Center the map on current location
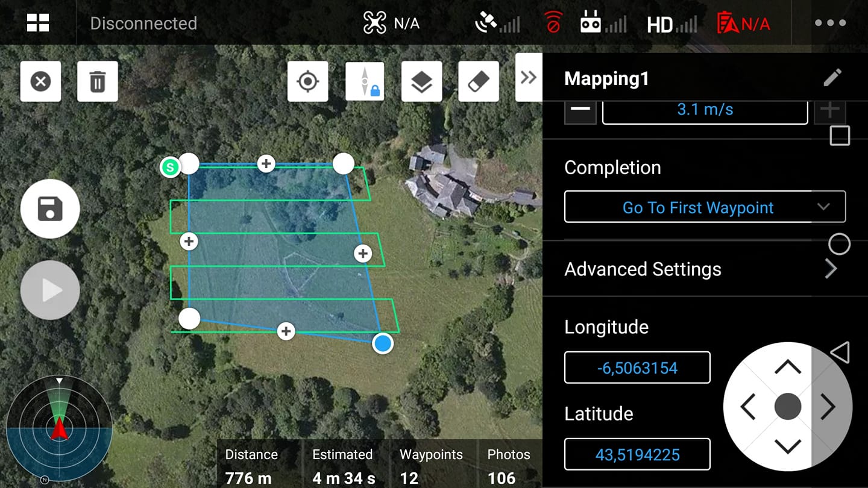This screenshot has width=868, height=488. [307, 81]
